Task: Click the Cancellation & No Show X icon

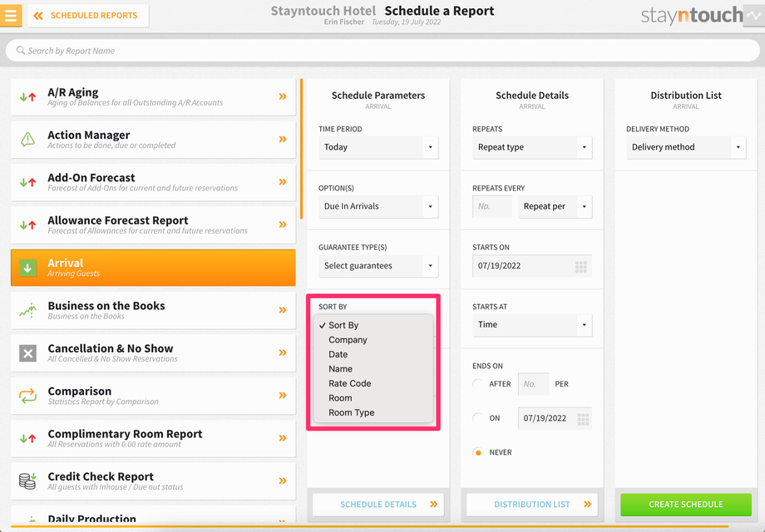Action: tap(27, 353)
